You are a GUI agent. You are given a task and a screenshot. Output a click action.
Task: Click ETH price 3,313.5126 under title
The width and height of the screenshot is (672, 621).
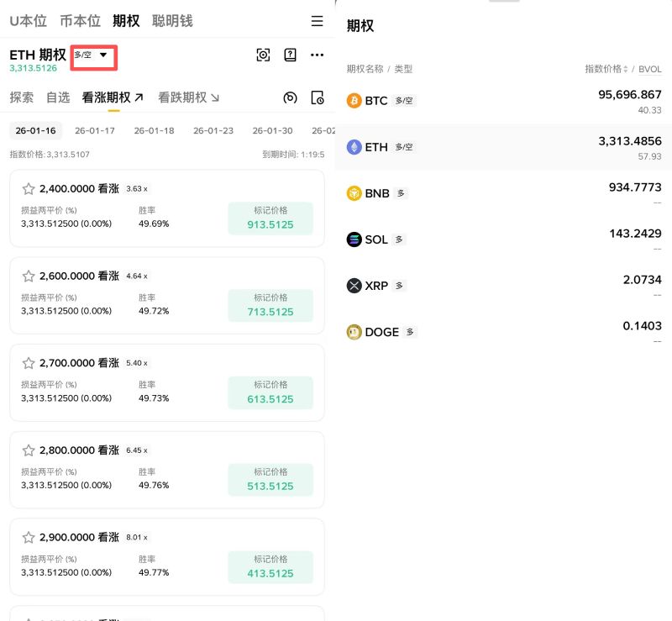coord(33,68)
